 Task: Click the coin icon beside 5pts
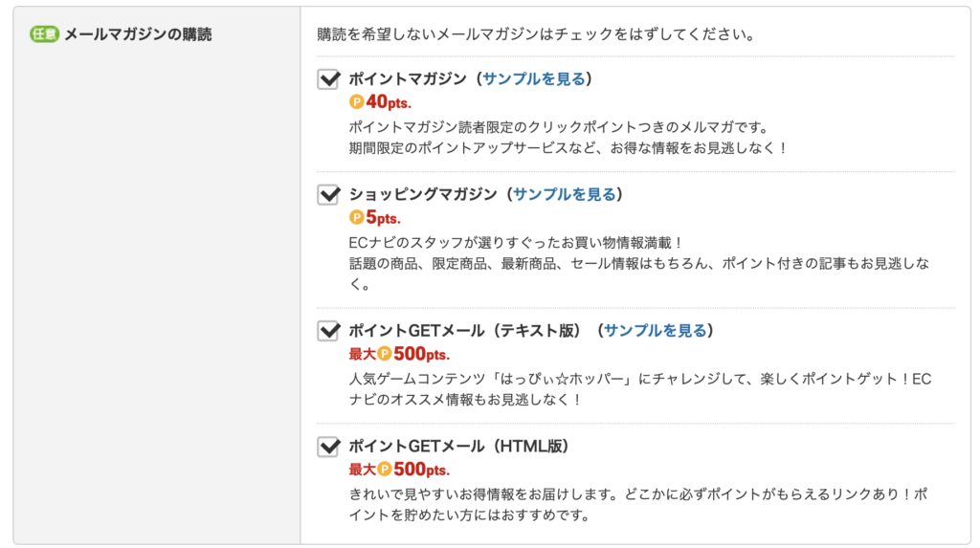(x=356, y=218)
